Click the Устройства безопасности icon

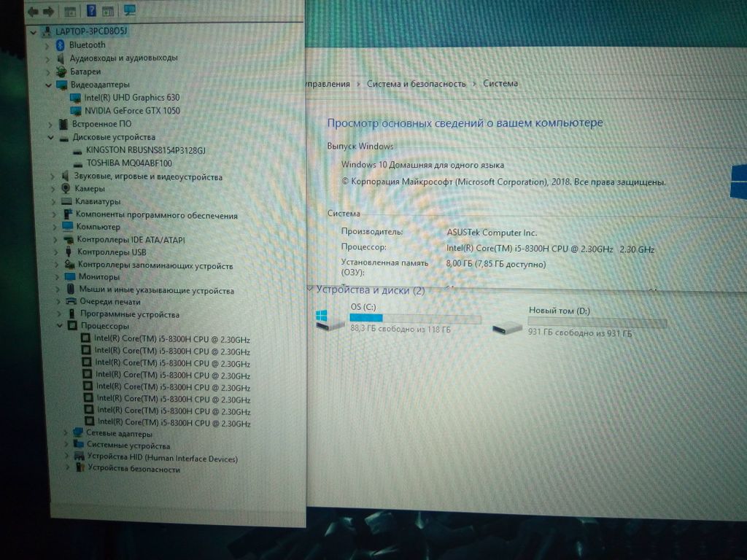tap(80, 467)
